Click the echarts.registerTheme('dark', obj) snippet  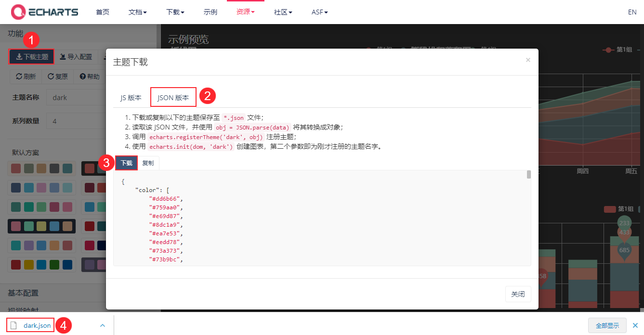click(206, 137)
